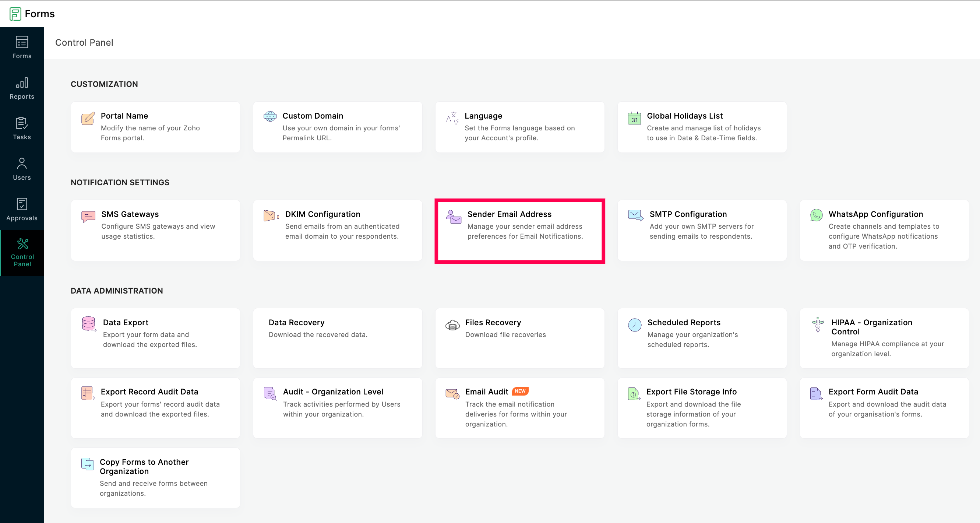Open the Data Recovery card

click(x=338, y=338)
